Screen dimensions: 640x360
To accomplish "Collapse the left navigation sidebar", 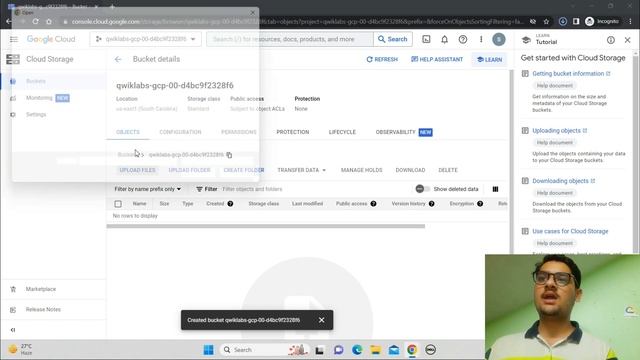I will 13,330.
